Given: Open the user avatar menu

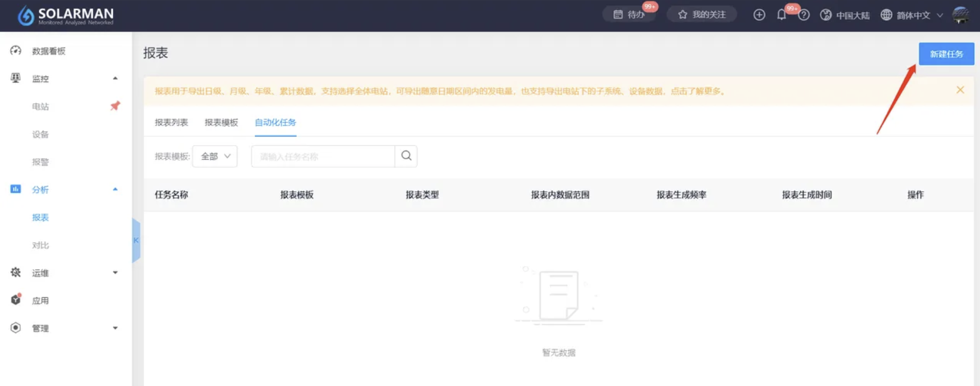Looking at the screenshot, I should click(x=960, y=15).
